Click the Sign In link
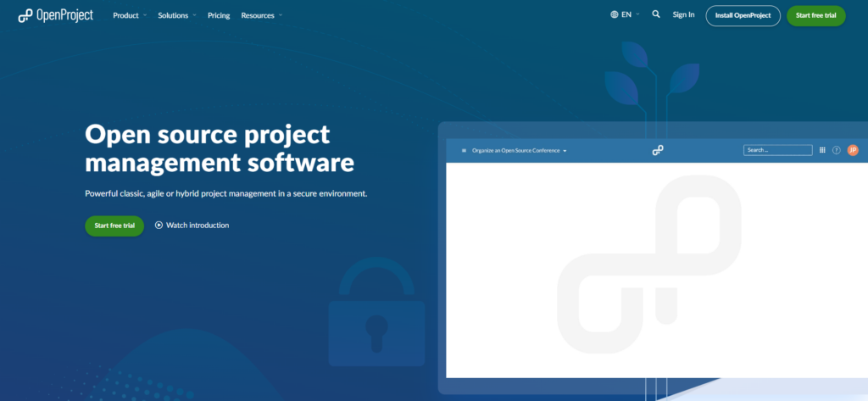The image size is (868, 401). [683, 14]
